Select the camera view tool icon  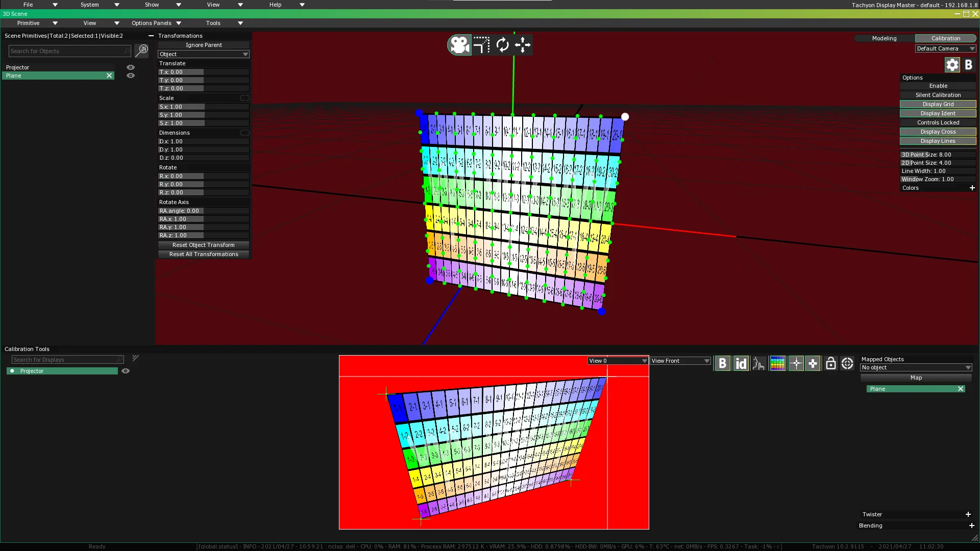tap(459, 45)
